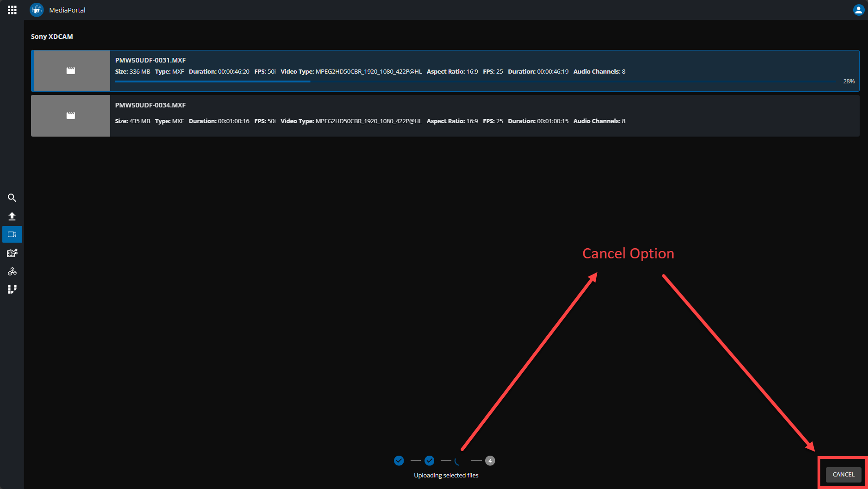Click the MediaPortal logo icon
868x489 pixels.
[37, 10]
